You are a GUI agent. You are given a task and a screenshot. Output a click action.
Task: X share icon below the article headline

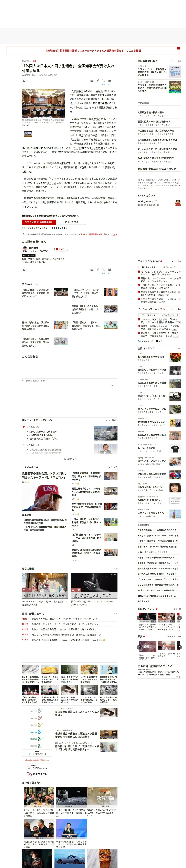pyautogui.click(x=104, y=81)
